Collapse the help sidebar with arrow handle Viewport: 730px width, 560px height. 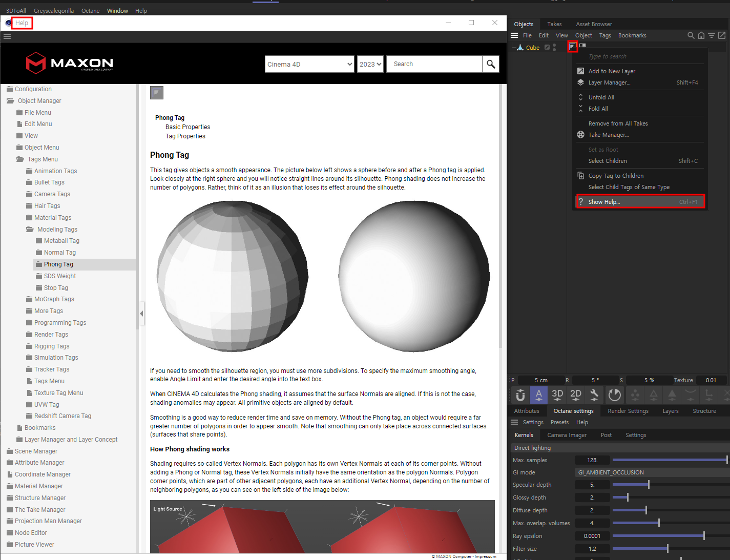point(141,314)
